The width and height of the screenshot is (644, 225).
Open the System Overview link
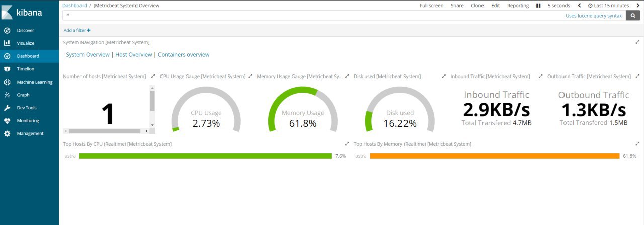[88, 55]
